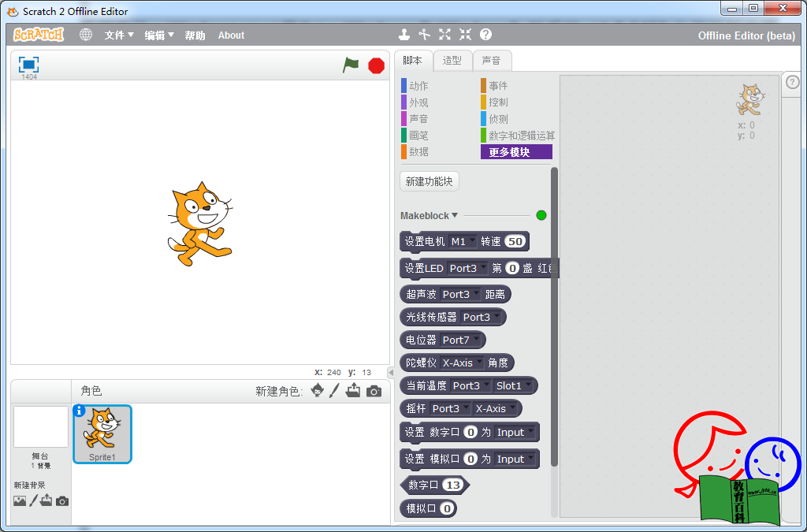807x532 pixels.
Task: Create new sprite from camera icon
Action: tap(374, 392)
